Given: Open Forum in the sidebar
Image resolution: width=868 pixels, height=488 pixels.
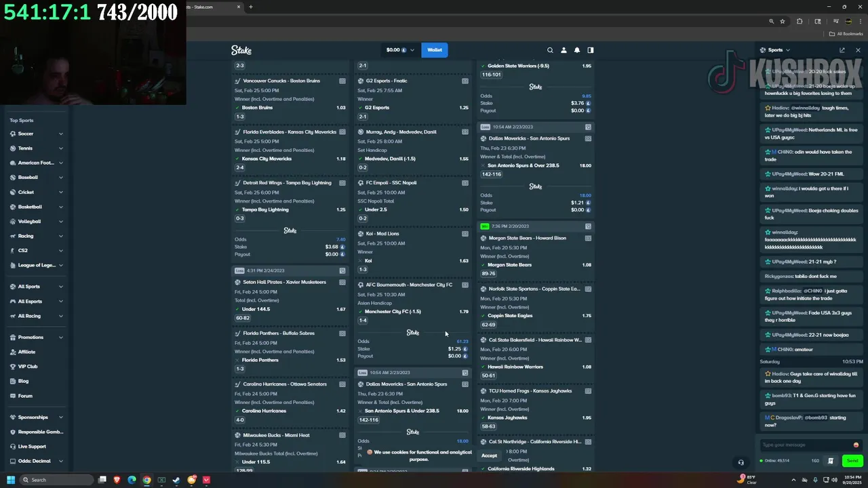Looking at the screenshot, I should 25,396.
